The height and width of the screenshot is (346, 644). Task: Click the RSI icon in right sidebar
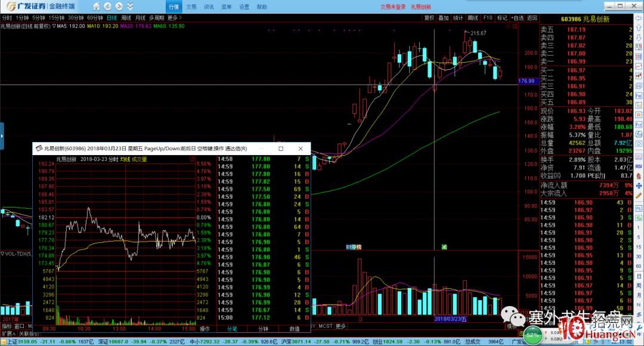click(x=639, y=166)
